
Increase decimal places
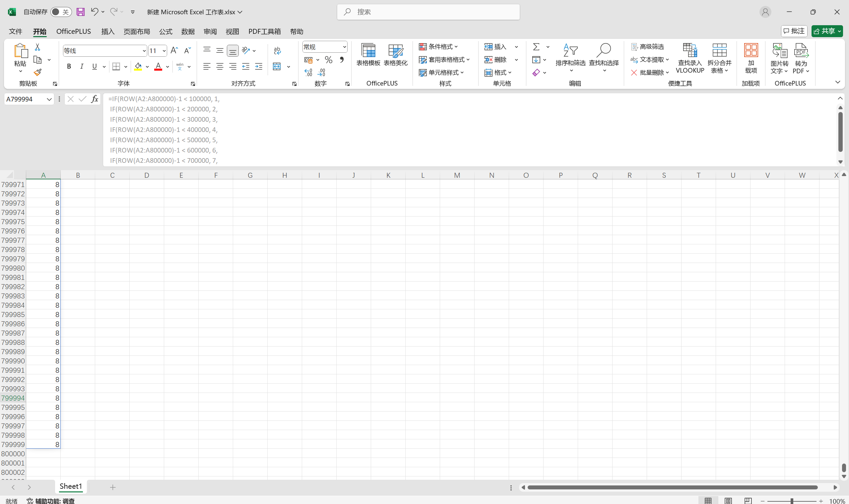(x=308, y=72)
